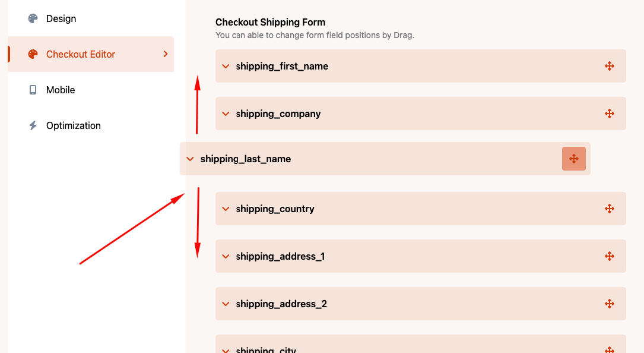This screenshot has height=353, width=644.
Task: Expand the shipping_last_name field settings
Action: [x=190, y=159]
